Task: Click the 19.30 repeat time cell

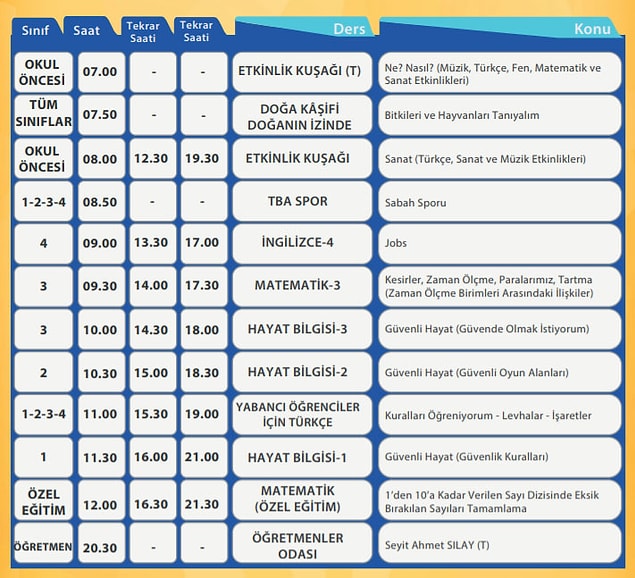Action: (204, 158)
